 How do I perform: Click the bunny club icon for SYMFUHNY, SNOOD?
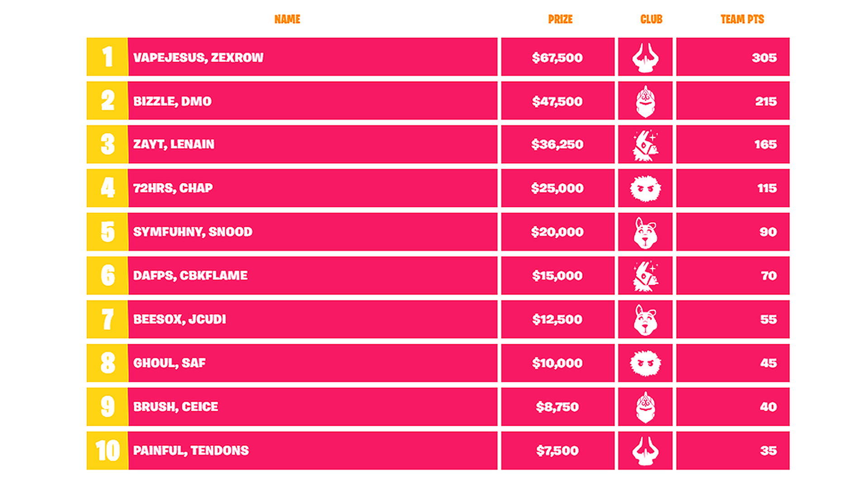click(645, 233)
